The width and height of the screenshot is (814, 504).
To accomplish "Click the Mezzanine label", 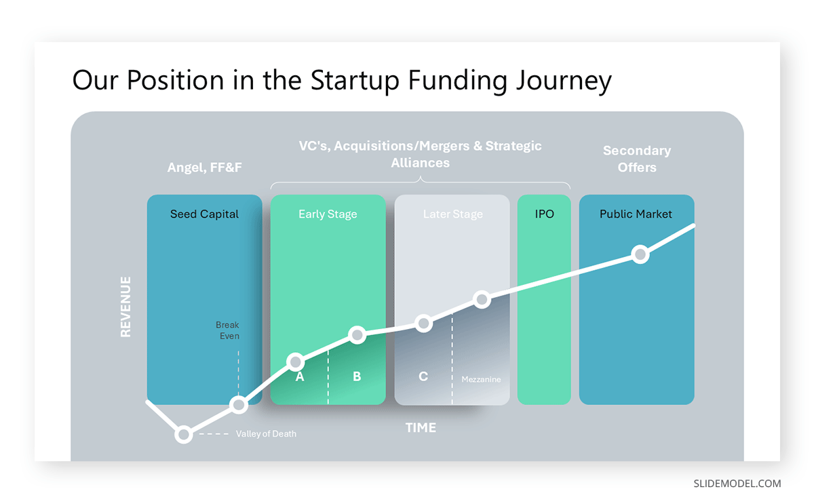I will 481,379.
